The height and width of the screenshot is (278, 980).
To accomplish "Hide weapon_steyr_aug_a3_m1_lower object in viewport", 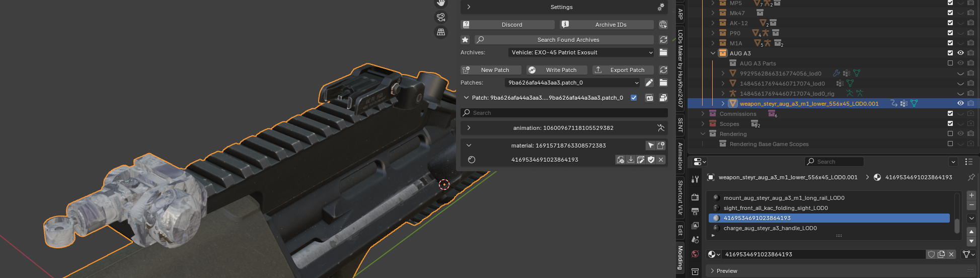I will [x=960, y=103].
